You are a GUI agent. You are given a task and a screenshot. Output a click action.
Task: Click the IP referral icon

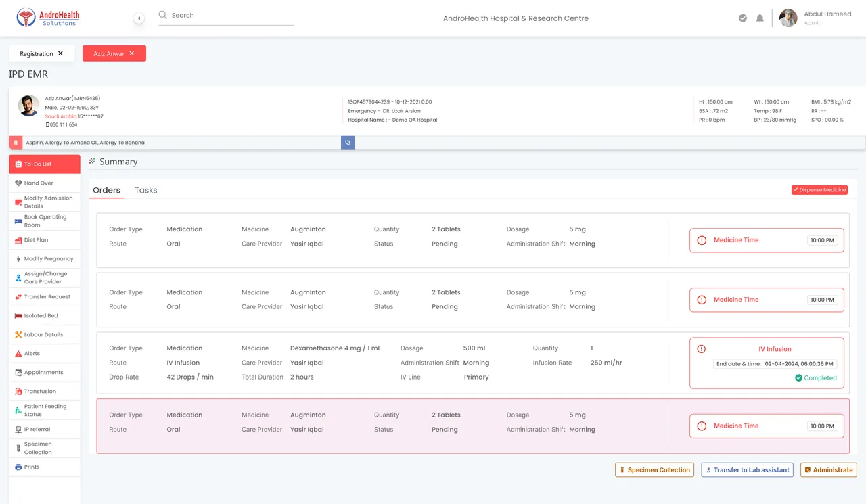point(18,430)
